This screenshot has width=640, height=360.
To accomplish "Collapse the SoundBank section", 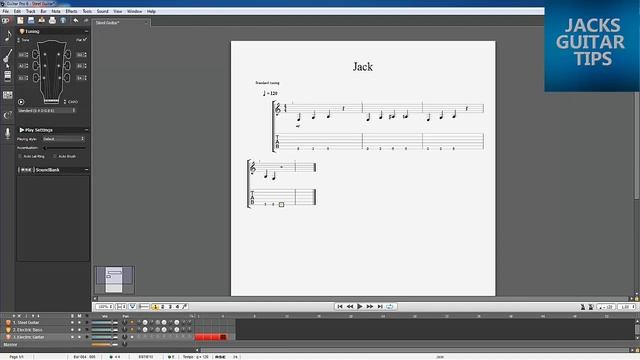I will pos(86,170).
